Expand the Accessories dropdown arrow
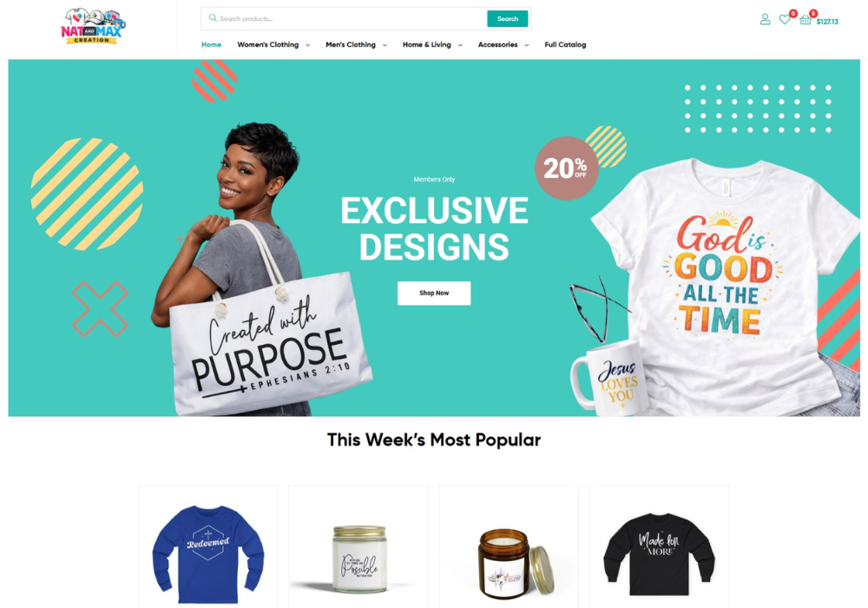The width and height of the screenshot is (868, 608). pyautogui.click(x=527, y=45)
